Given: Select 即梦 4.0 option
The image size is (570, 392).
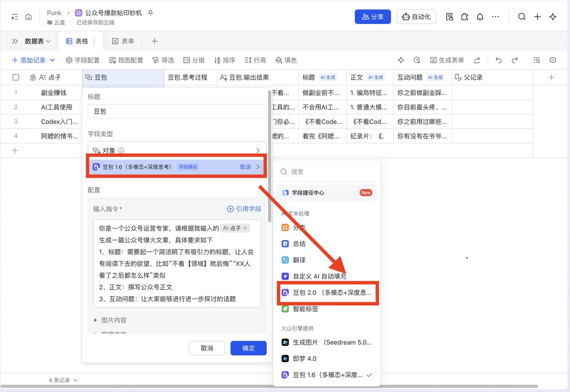Looking at the screenshot, I should (327, 359).
